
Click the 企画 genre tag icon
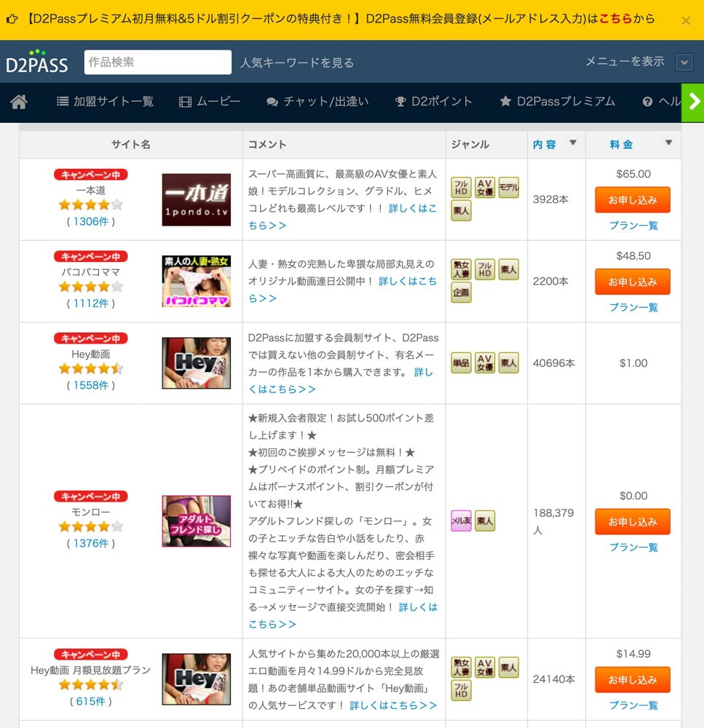(461, 292)
